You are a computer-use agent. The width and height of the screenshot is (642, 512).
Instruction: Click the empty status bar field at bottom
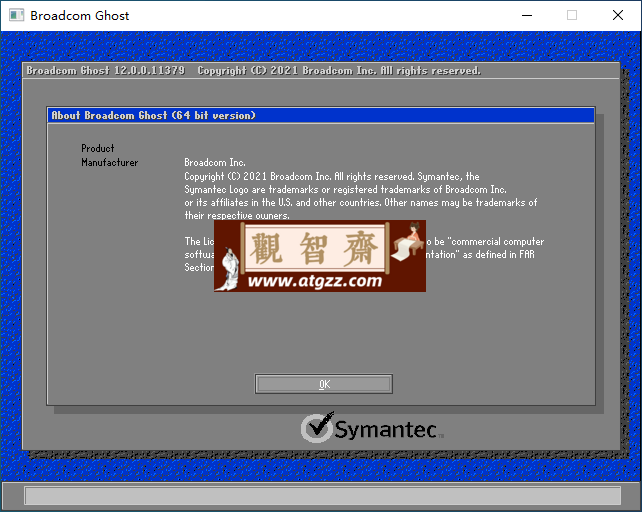(323, 496)
